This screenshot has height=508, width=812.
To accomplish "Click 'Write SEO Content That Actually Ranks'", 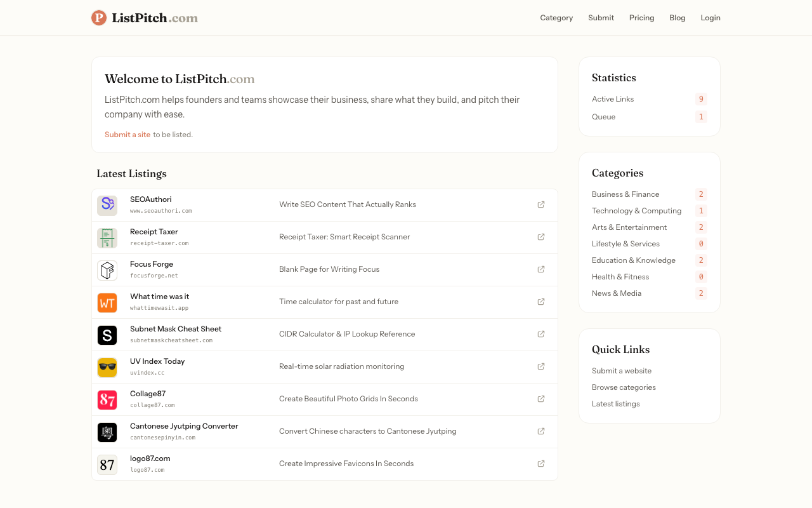I will [348, 204].
